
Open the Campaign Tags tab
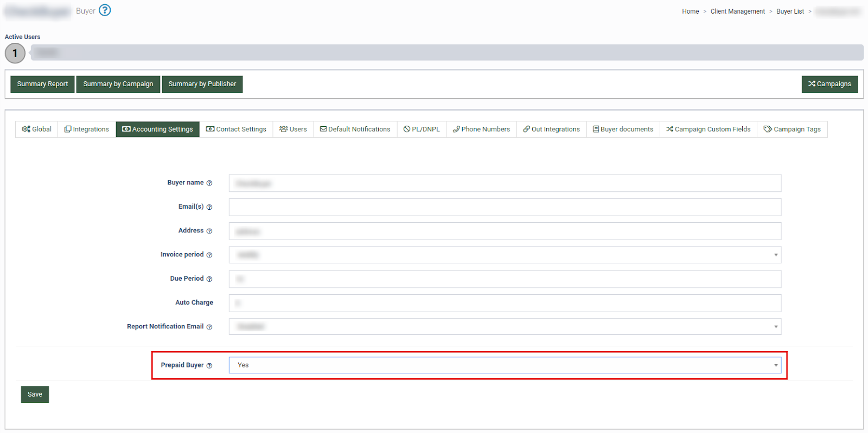(792, 129)
